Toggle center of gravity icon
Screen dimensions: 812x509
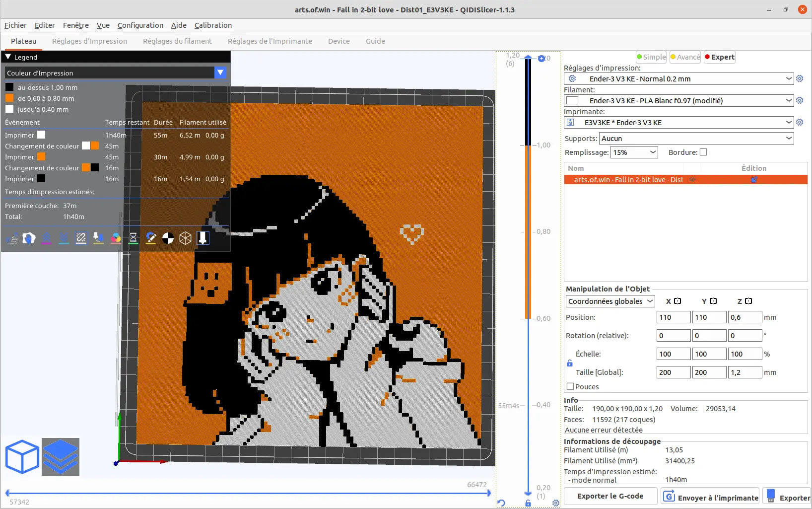[168, 238]
